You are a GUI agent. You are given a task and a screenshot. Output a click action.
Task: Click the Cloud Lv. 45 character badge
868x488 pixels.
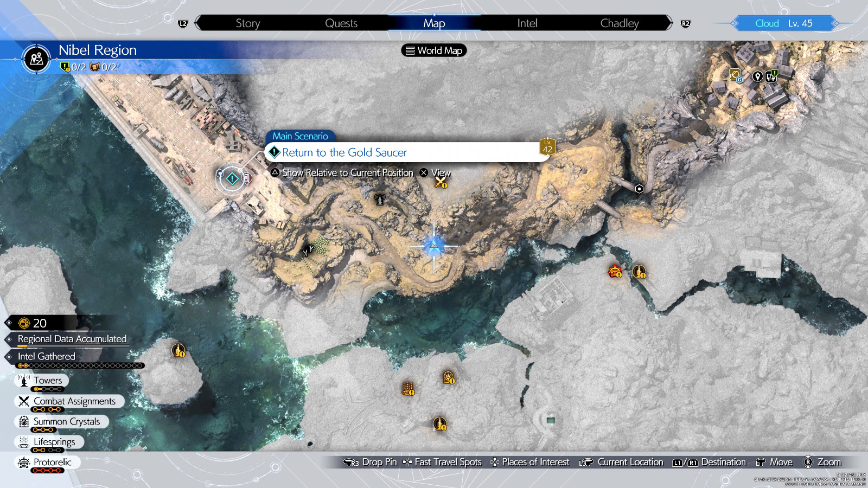(783, 23)
